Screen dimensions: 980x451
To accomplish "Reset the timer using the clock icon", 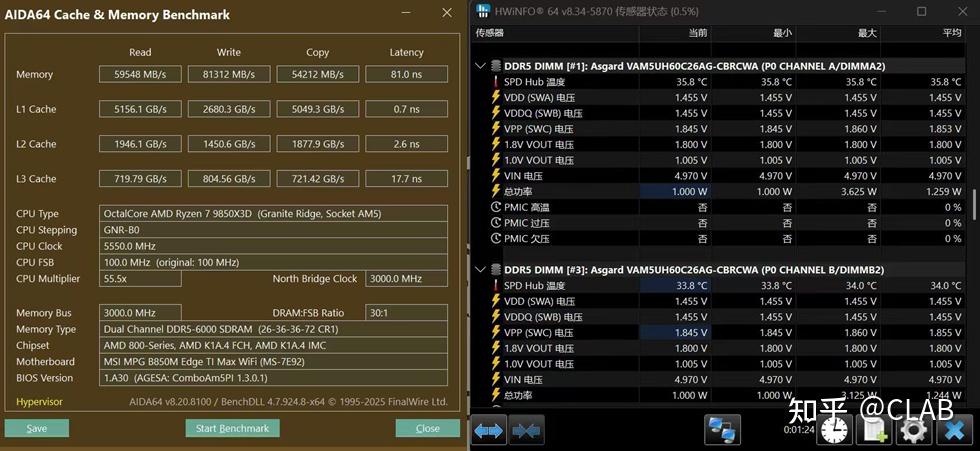I will 836,430.
